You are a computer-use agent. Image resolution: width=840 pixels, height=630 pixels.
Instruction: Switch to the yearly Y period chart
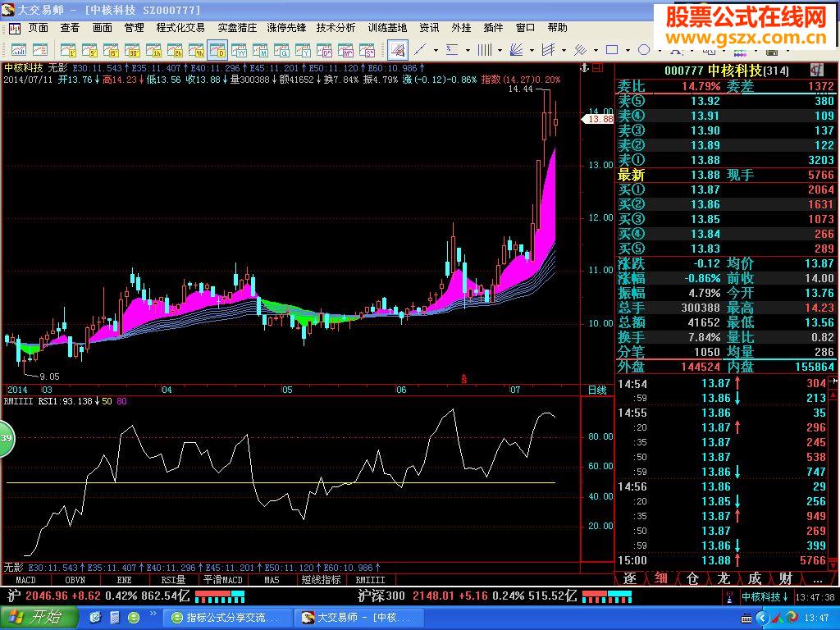[304, 50]
